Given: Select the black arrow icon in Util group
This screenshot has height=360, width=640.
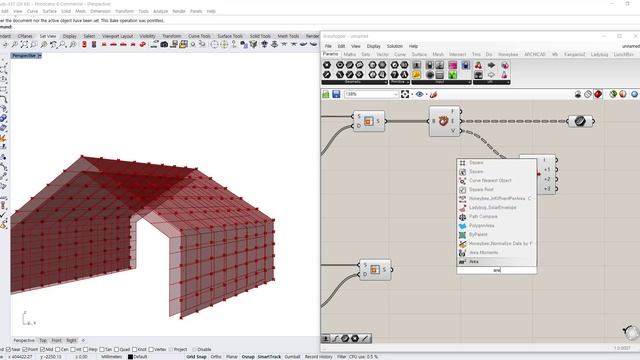Looking at the screenshot, I should [x=491, y=65].
